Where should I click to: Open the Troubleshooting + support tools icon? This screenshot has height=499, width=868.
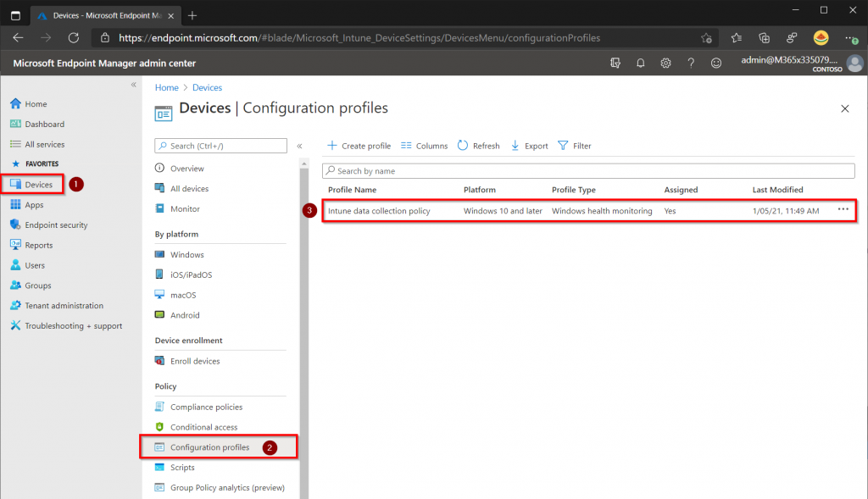pyautogui.click(x=15, y=325)
